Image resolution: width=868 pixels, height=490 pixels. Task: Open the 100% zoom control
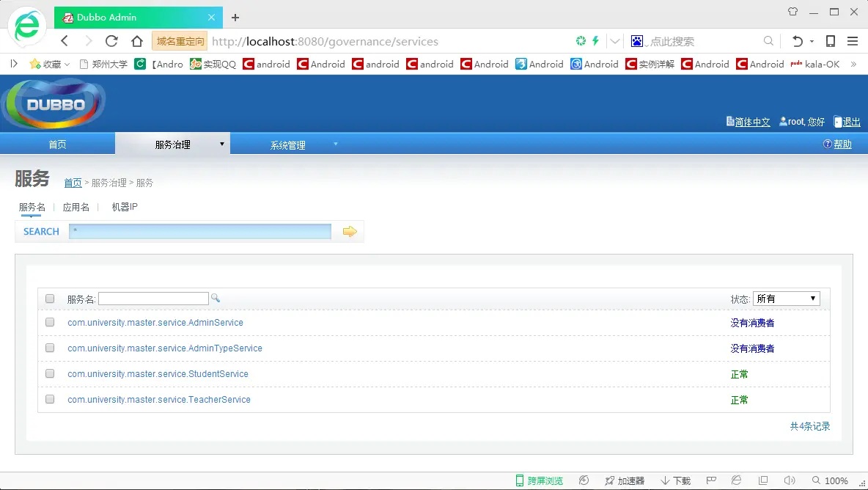830,480
